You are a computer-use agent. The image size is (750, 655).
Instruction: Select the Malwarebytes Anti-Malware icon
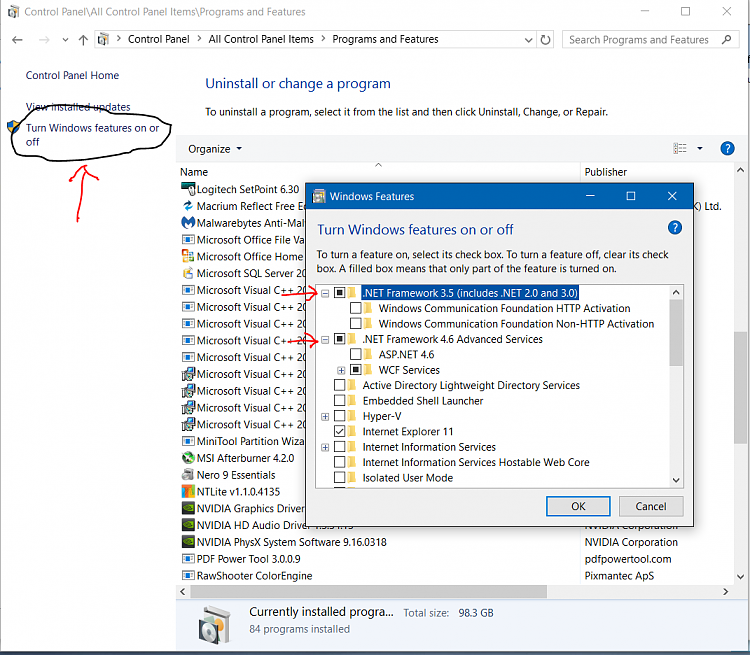click(x=188, y=222)
